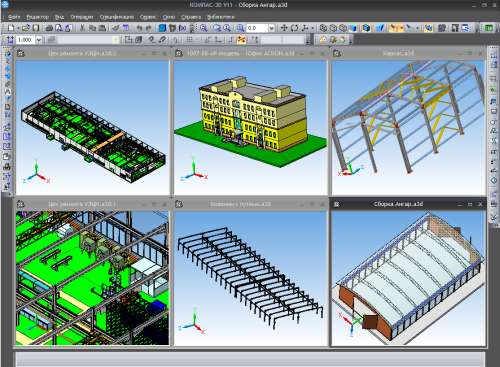Toggle shaded with edges display mode
Viewport: 500px width, 367px height.
(366, 28)
